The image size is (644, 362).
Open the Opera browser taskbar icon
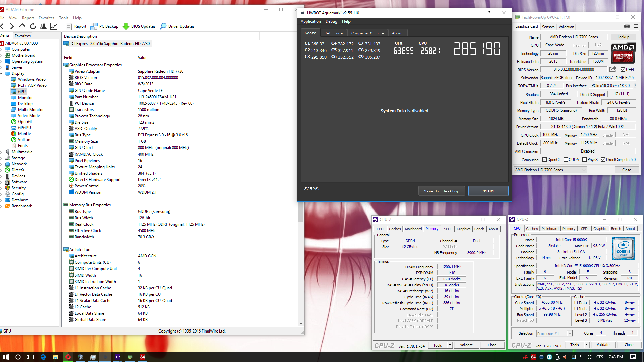[68, 357]
